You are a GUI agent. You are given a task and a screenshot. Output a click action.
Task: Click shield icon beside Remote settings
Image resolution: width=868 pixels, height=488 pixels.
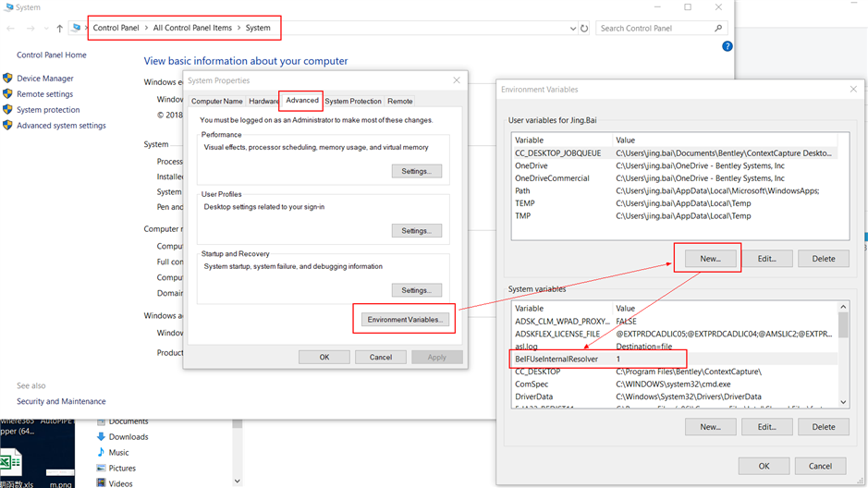point(7,93)
